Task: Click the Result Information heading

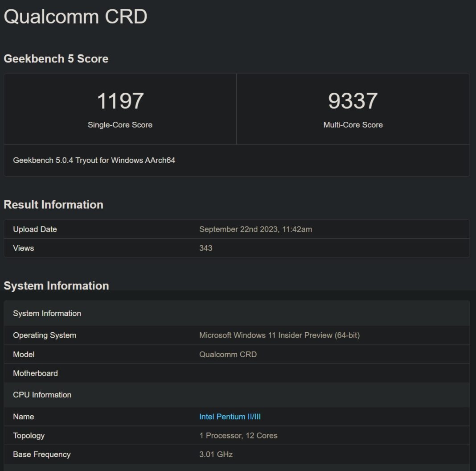Action: [53, 205]
